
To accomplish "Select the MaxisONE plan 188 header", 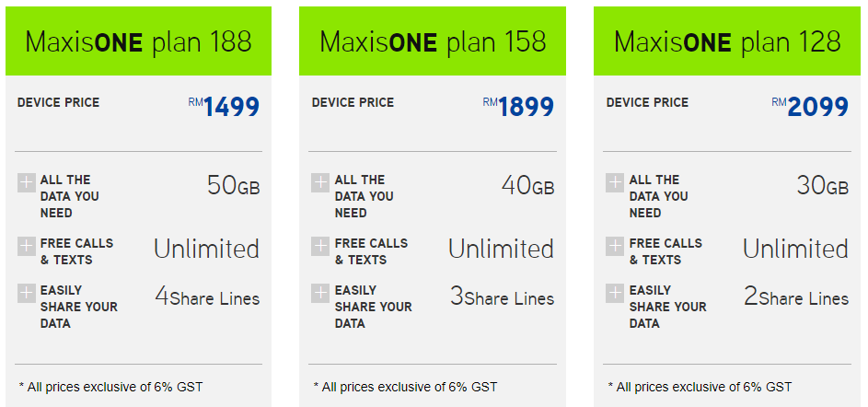I will (138, 41).
